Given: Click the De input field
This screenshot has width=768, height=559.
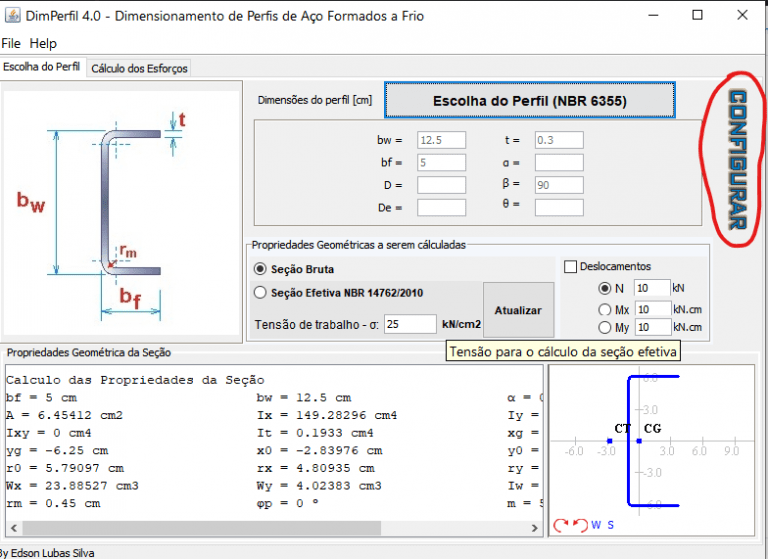Looking at the screenshot, I should coord(441,207).
